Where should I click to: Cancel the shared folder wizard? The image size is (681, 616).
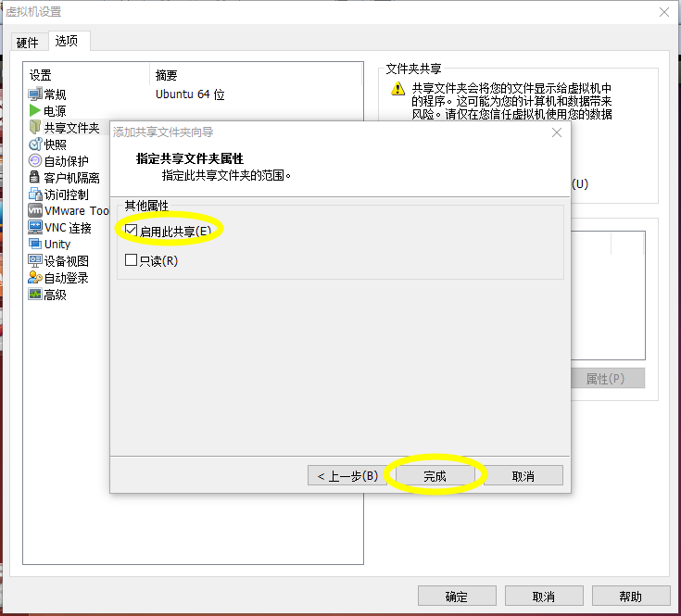[523, 476]
